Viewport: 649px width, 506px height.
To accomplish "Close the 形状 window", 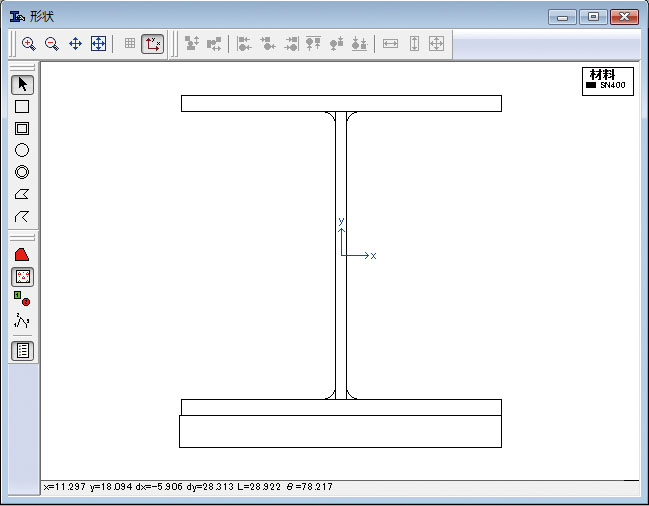I will coord(624,17).
